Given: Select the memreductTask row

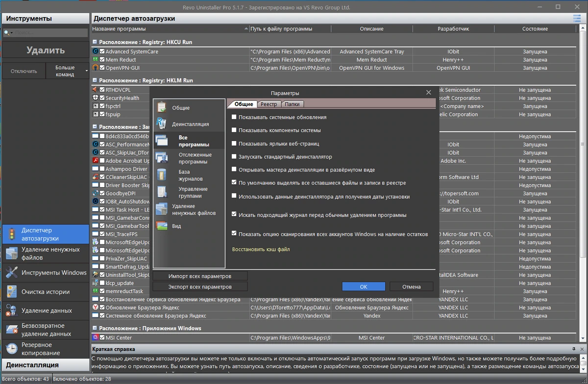Looking at the screenshot, I should point(333,291).
